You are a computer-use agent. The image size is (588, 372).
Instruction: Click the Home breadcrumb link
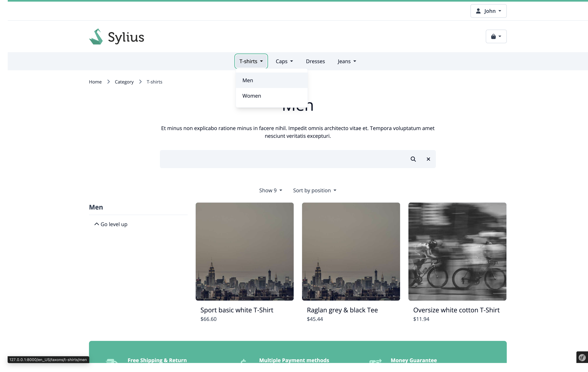(x=95, y=82)
